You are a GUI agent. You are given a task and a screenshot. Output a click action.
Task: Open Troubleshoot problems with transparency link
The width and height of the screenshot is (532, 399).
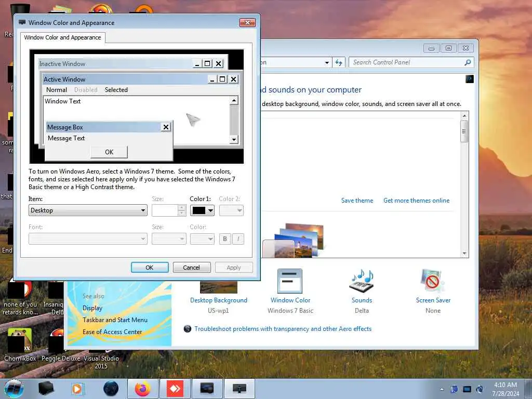283,329
